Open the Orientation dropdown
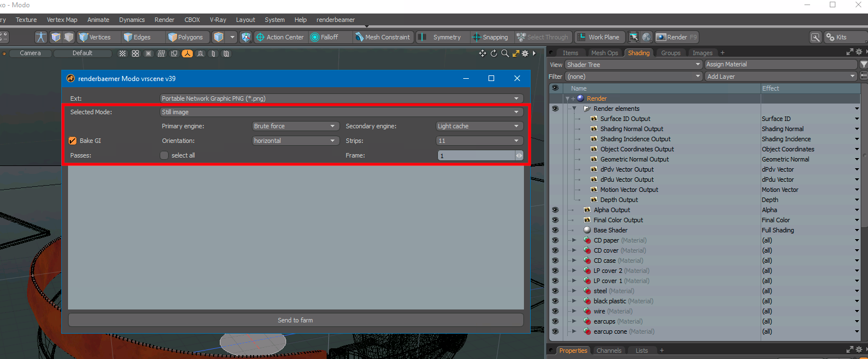868x359 pixels. point(296,141)
